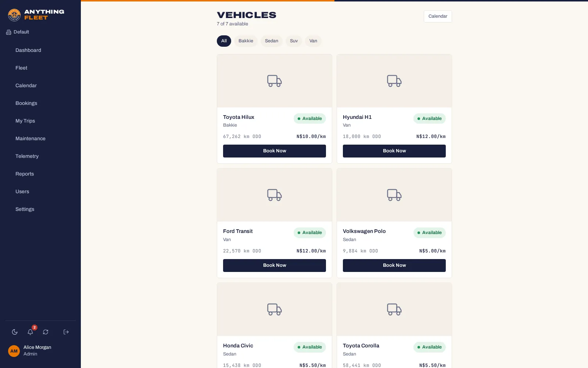This screenshot has width=588, height=368.
Task: Open Fleet in sidebar
Action: 40,68
